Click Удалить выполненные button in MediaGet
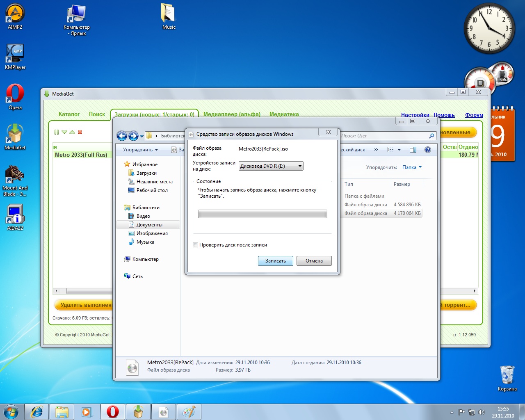Image resolution: width=525 pixels, height=420 pixels. pos(84,305)
